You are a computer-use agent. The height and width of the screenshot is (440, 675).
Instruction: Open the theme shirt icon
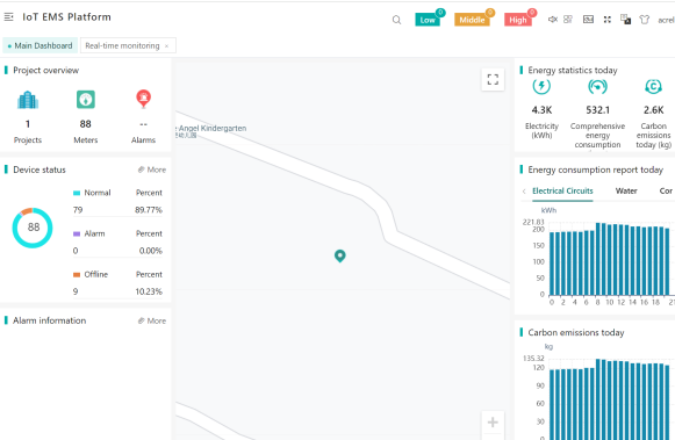(x=644, y=19)
